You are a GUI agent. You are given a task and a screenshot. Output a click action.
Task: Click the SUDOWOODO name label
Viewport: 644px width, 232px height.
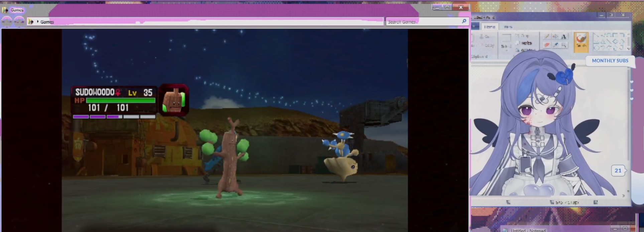click(x=95, y=92)
